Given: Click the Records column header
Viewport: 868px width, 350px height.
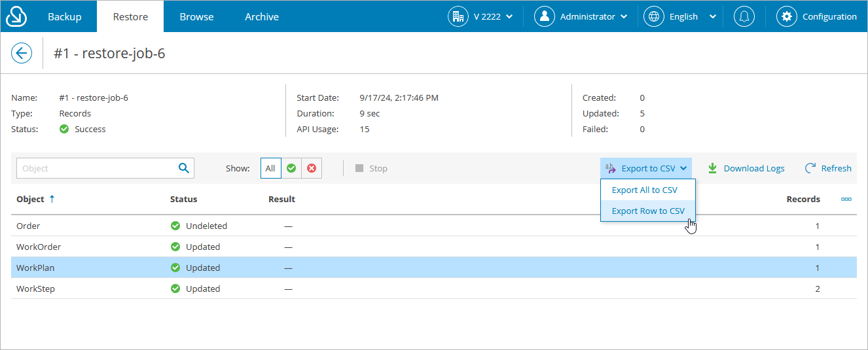Looking at the screenshot, I should click(803, 199).
